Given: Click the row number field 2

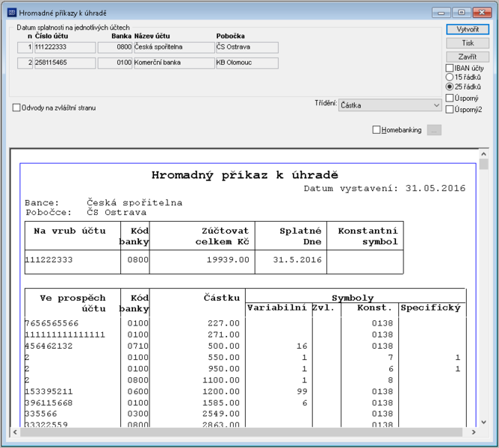Looking at the screenshot, I should click(x=25, y=63).
